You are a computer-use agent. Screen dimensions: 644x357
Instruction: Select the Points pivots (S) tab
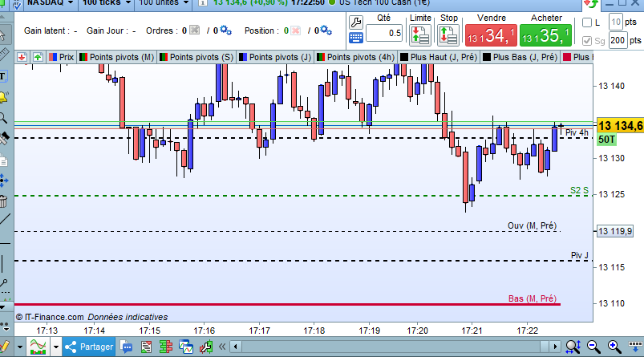(x=196, y=57)
